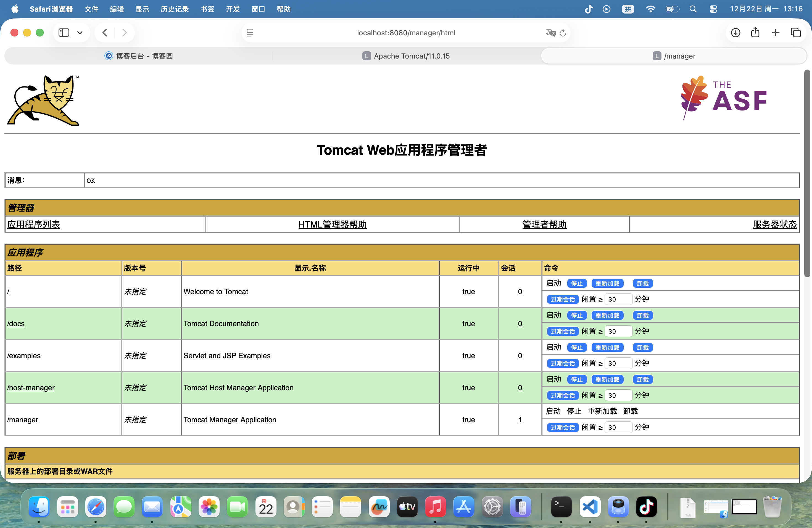
Task: Open the sidebar dropdown chevron
Action: click(80, 33)
